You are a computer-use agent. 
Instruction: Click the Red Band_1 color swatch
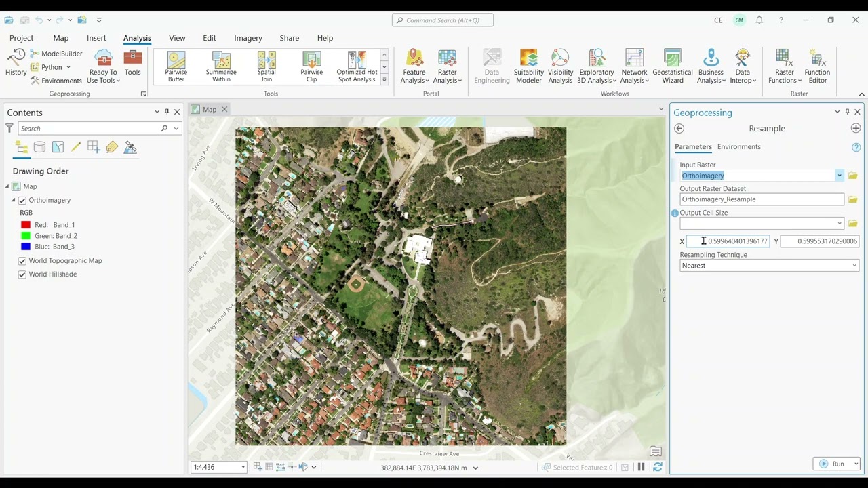click(x=26, y=225)
